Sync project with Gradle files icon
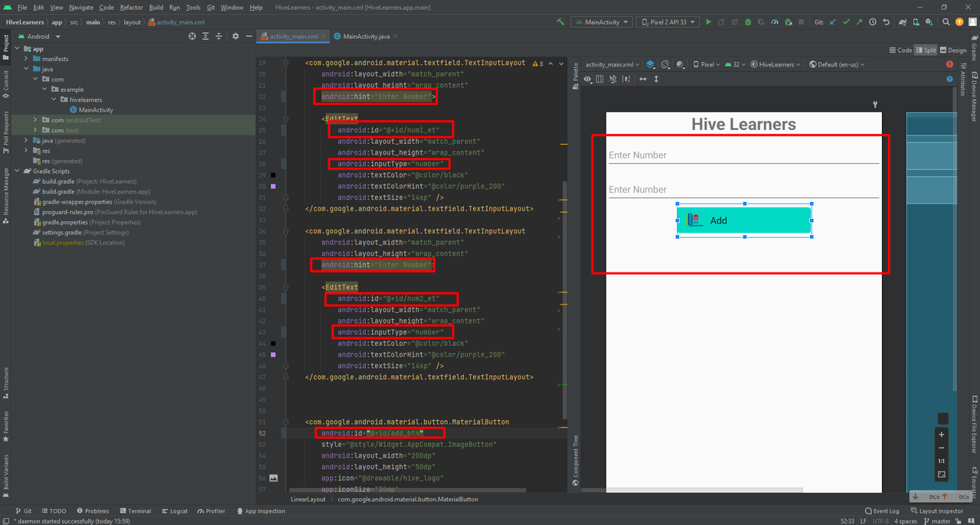The image size is (980, 525). pyautogui.click(x=903, y=22)
